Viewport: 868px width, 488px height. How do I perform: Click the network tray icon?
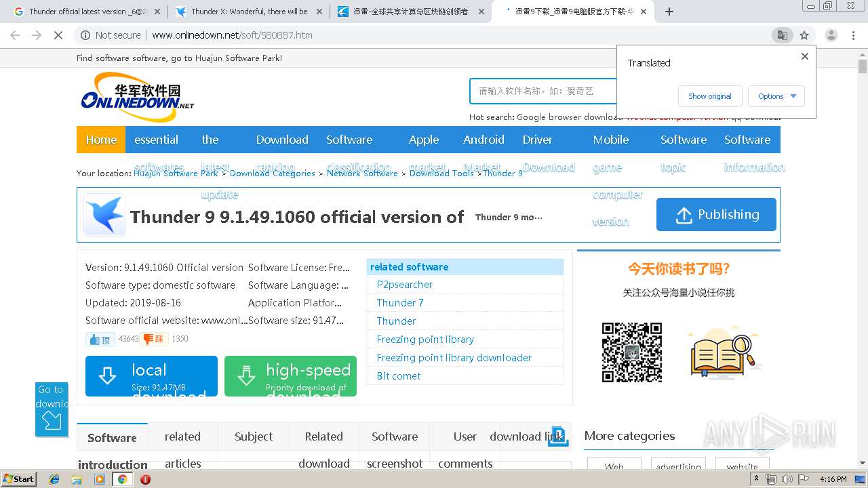[772, 479]
